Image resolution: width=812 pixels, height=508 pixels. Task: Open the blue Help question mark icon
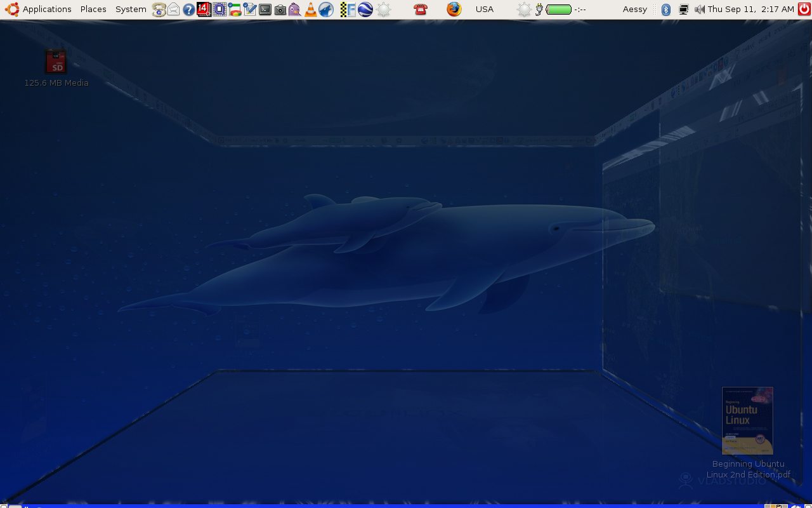coord(189,10)
